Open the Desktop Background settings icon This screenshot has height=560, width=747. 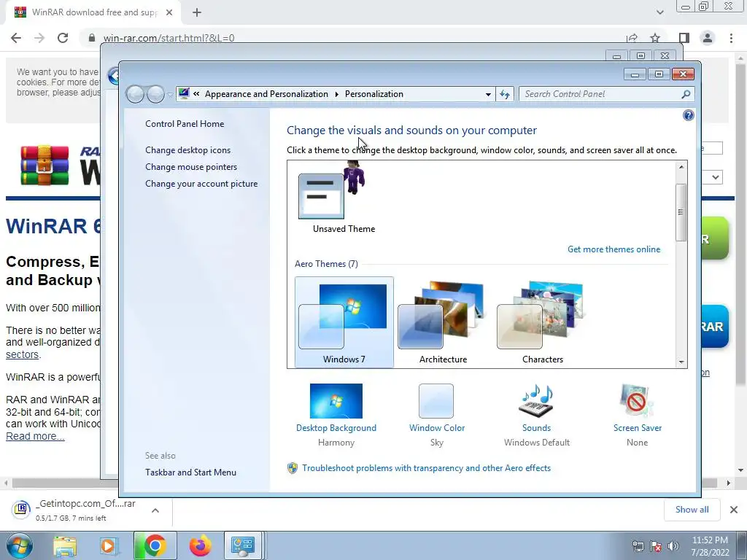[336, 401]
